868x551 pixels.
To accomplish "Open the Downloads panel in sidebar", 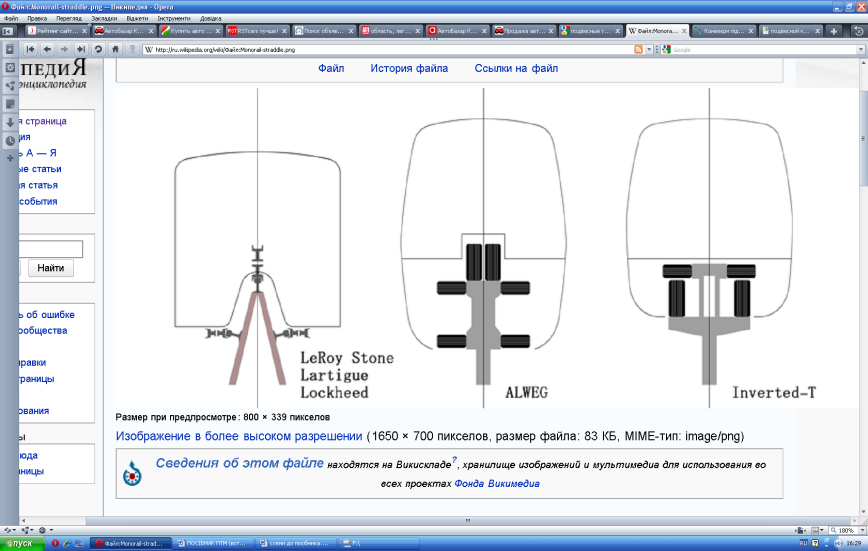I will tap(10, 122).
